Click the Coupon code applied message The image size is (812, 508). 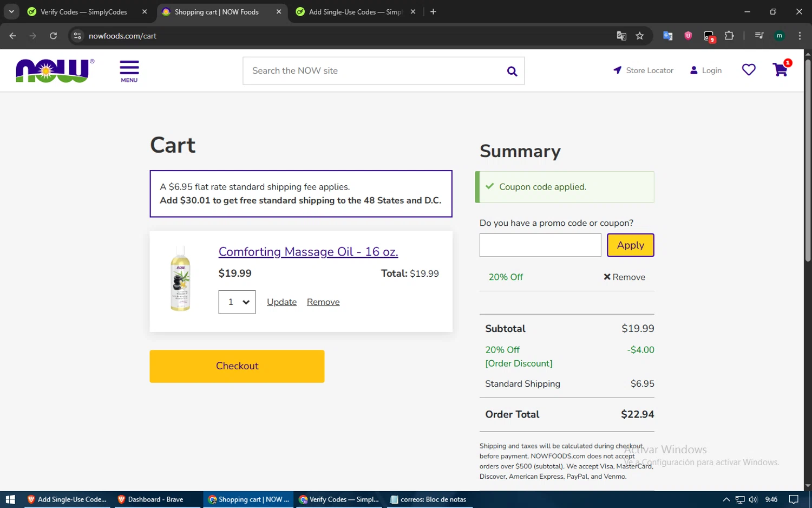(x=565, y=187)
